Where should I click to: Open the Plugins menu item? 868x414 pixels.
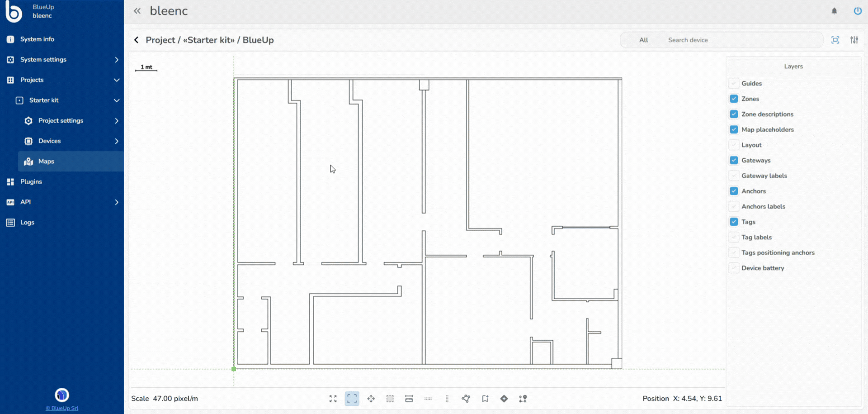[x=31, y=182]
